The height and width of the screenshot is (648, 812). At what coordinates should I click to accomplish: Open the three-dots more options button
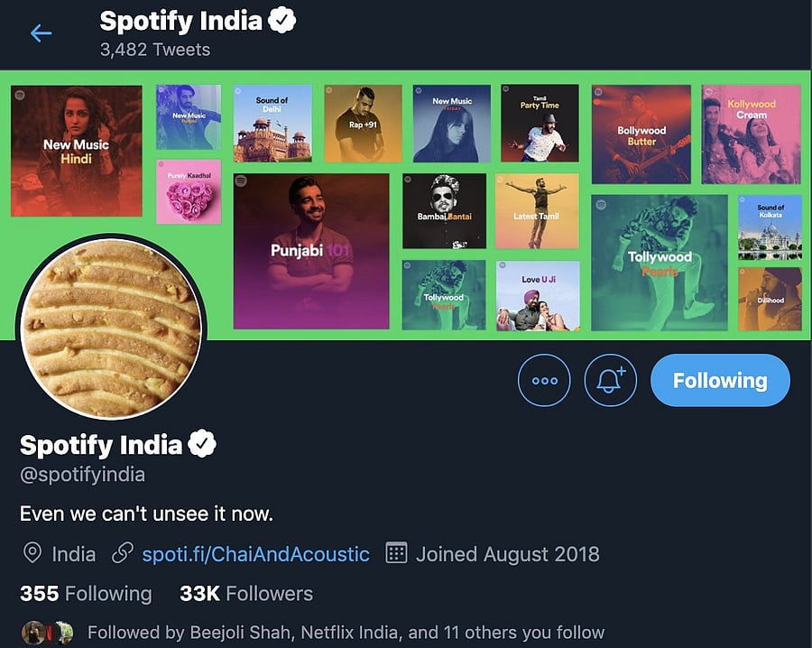[544, 380]
